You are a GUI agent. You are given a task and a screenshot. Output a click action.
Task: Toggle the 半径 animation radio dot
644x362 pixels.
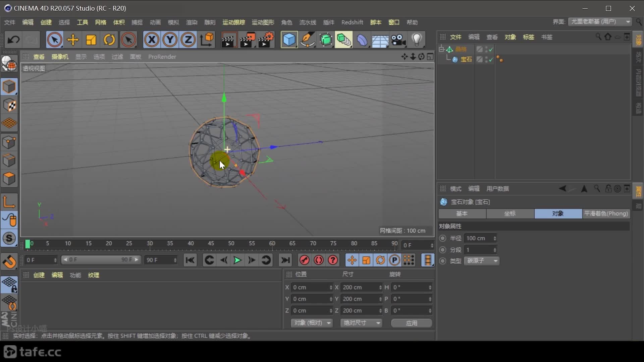[443, 238]
